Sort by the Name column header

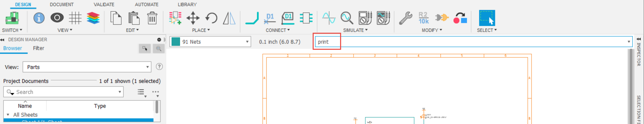pos(25,106)
